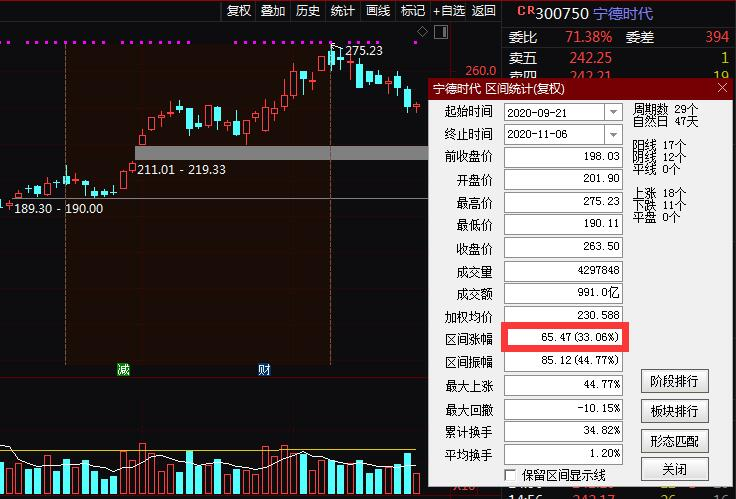Open the 复权 toolbar option

[x=239, y=10]
